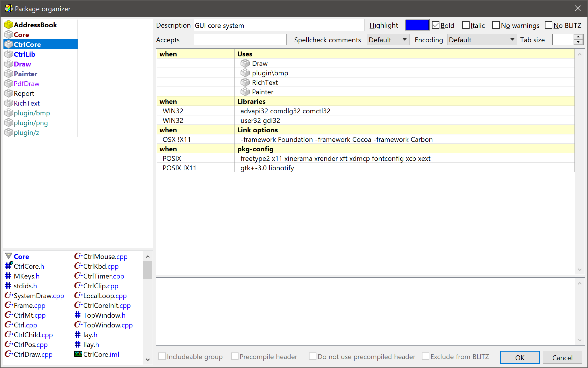Select the Report package icon
588x368 pixels.
[x=9, y=94]
